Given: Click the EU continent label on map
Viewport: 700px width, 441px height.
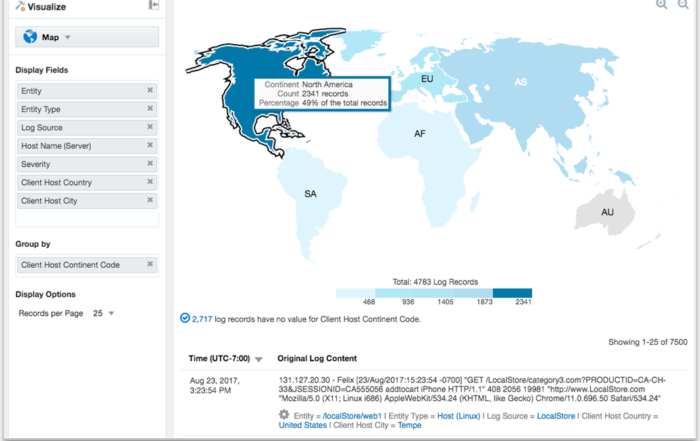Looking at the screenshot, I should (x=427, y=79).
